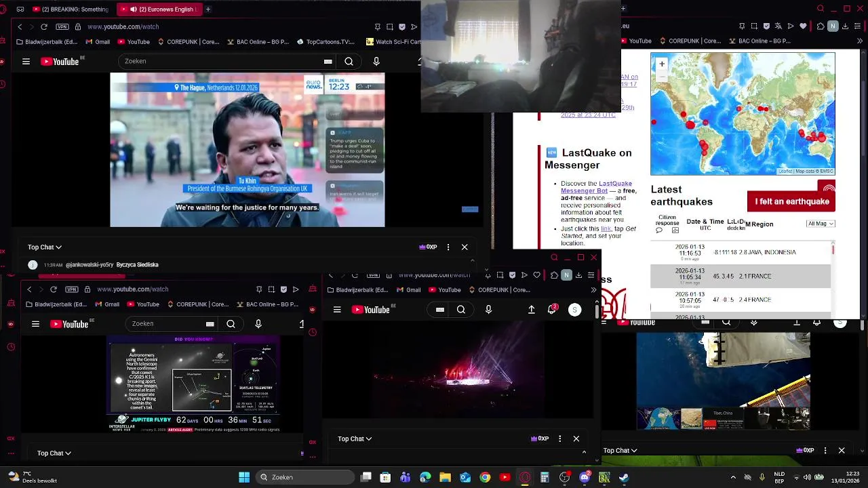The image size is (868, 488).
Task: Open Steam from the taskbar
Action: pyautogui.click(x=624, y=478)
